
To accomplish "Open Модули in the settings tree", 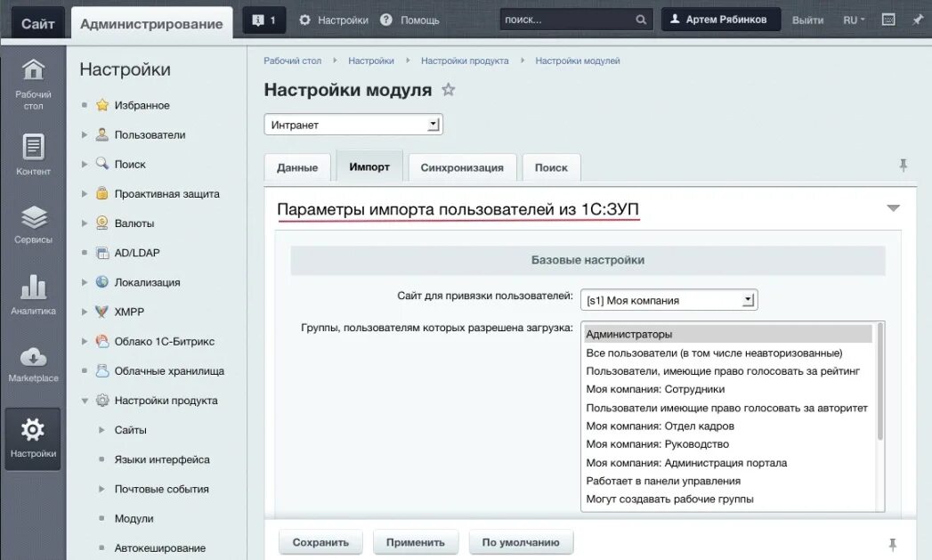I will pos(134,518).
